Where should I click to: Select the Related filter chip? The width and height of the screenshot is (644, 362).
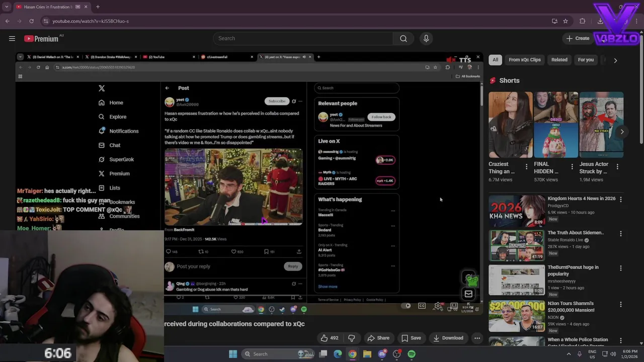click(559, 60)
